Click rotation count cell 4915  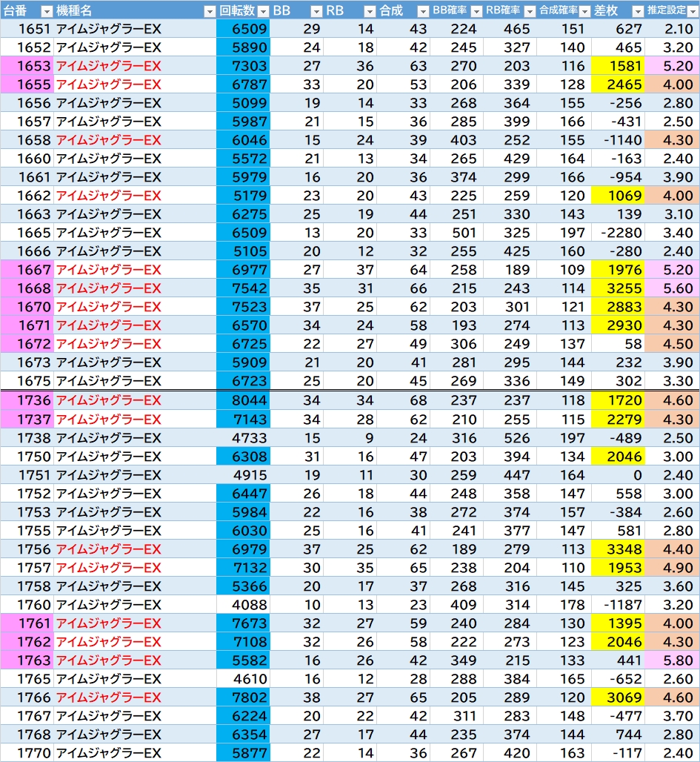point(243,475)
